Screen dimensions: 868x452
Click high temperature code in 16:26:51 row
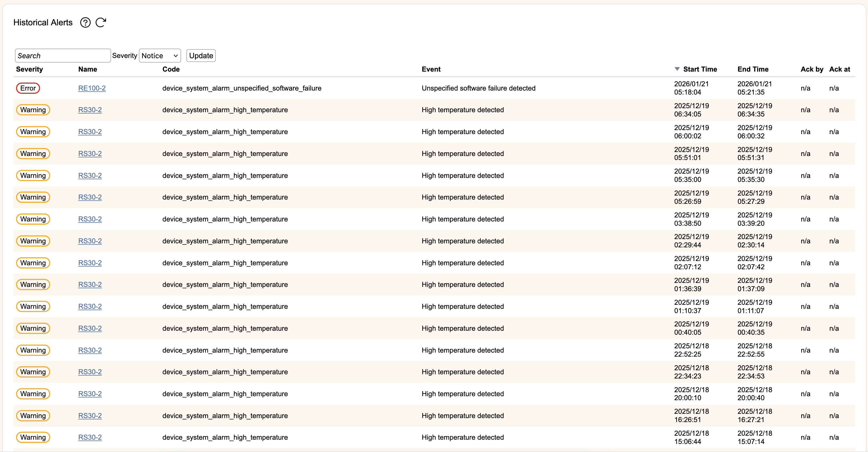tap(225, 416)
